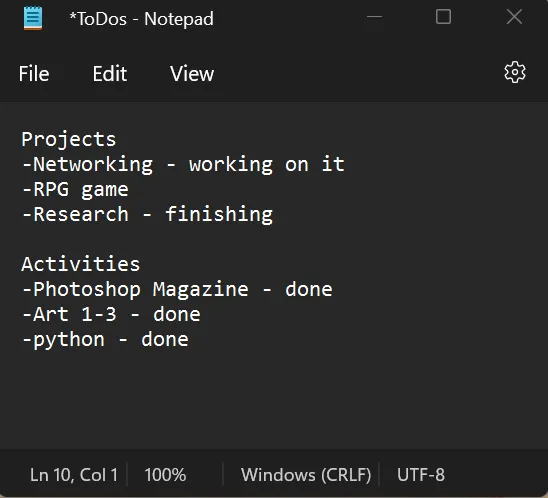548x498 pixels.
Task: Click the Ln 10, Col 1 status indicator
Action: click(74, 475)
